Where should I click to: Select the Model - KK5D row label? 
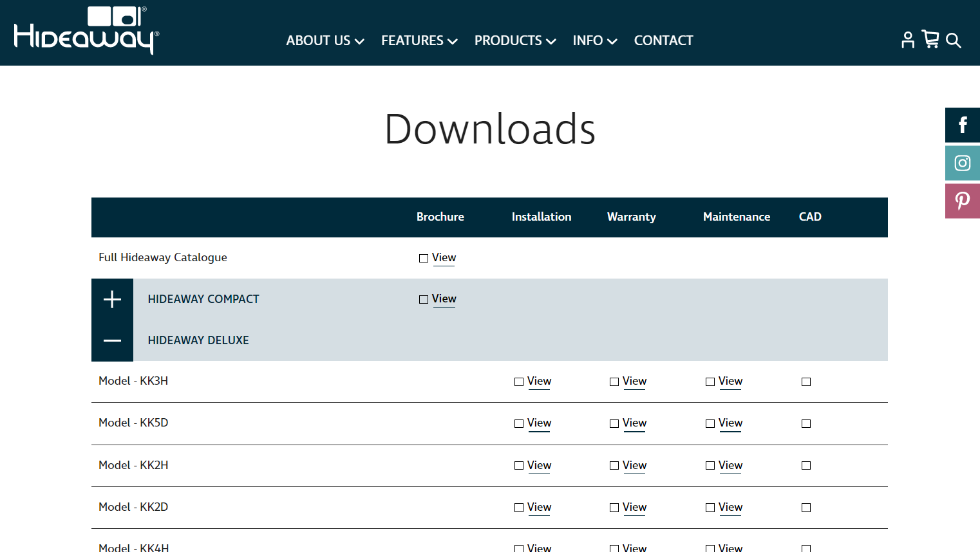click(133, 423)
